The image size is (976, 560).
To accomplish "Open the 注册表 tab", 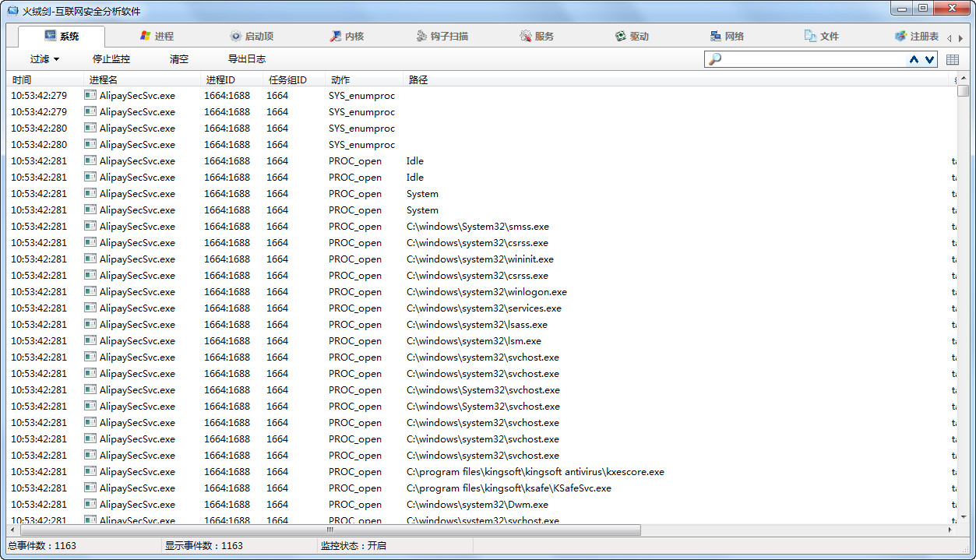I will pos(917,36).
